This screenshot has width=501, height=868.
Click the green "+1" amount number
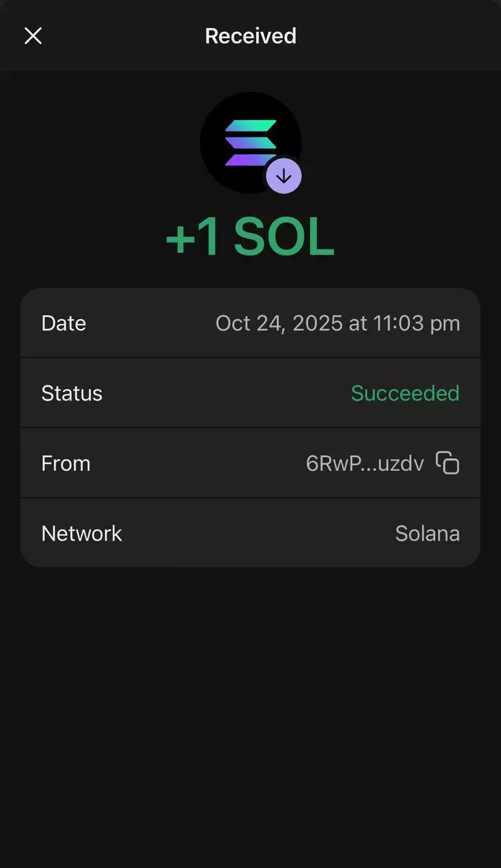pyautogui.click(x=192, y=238)
